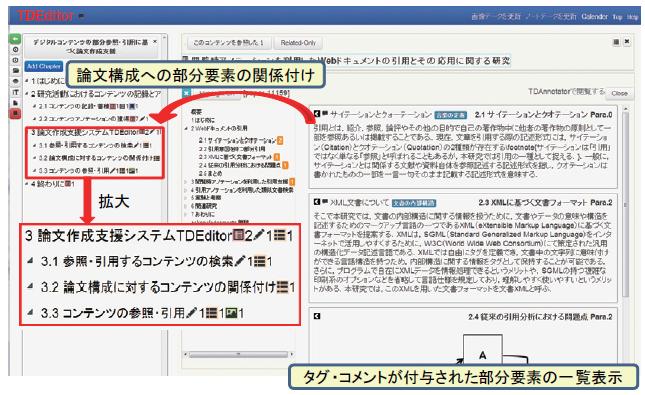Collapse chapter 2 研究活動 in left tree
This screenshot has height=395, width=645.
pyautogui.click(x=27, y=94)
